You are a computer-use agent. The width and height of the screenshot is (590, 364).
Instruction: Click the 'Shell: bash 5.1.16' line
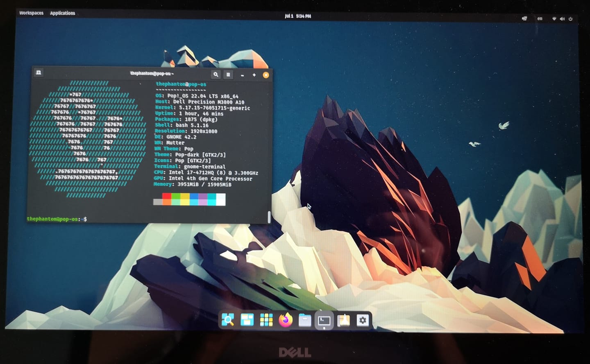(x=182, y=125)
